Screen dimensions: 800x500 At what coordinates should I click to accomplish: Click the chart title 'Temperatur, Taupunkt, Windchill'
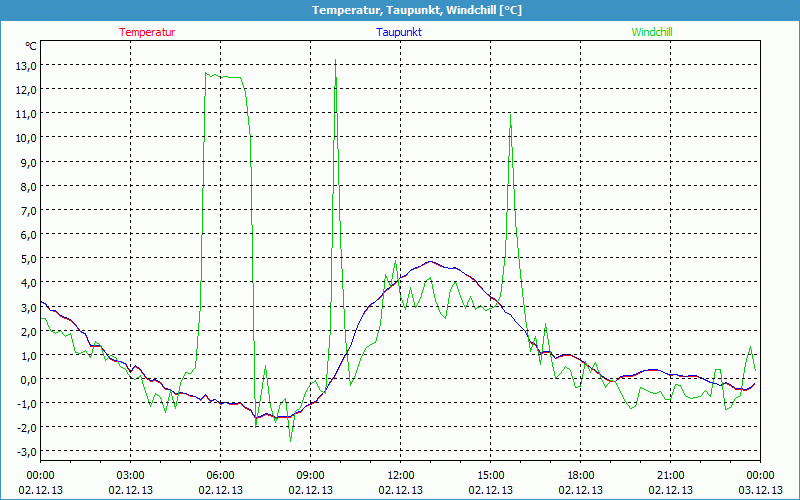coord(400,10)
